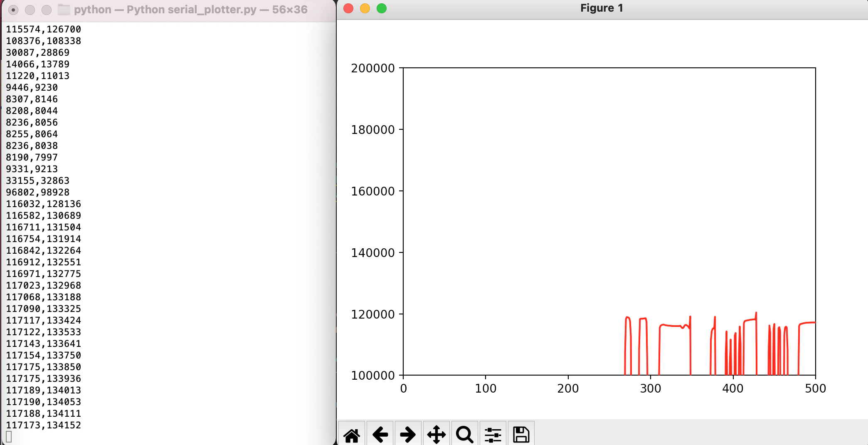
Task: Click the terminal line 33155,32863
Action: 37,180
